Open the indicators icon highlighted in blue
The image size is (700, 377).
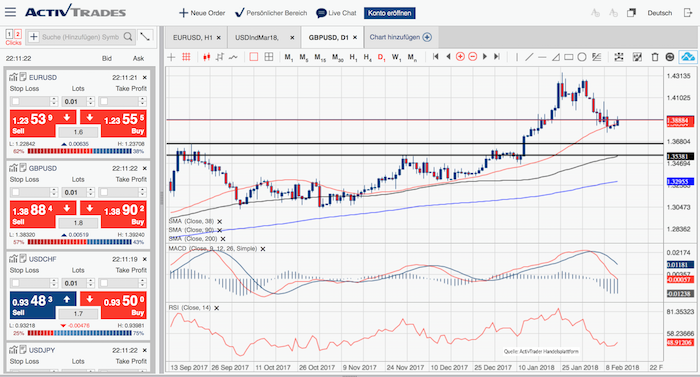click(x=688, y=57)
